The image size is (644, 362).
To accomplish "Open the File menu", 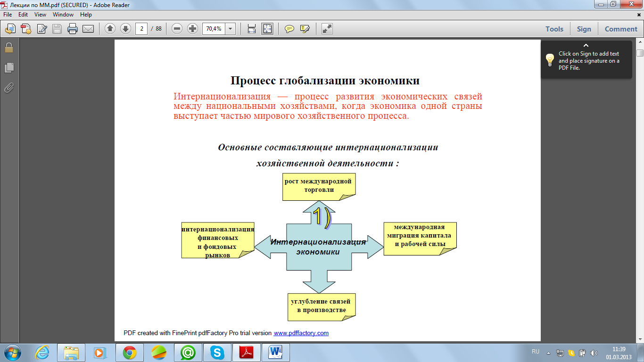I will pos(8,15).
